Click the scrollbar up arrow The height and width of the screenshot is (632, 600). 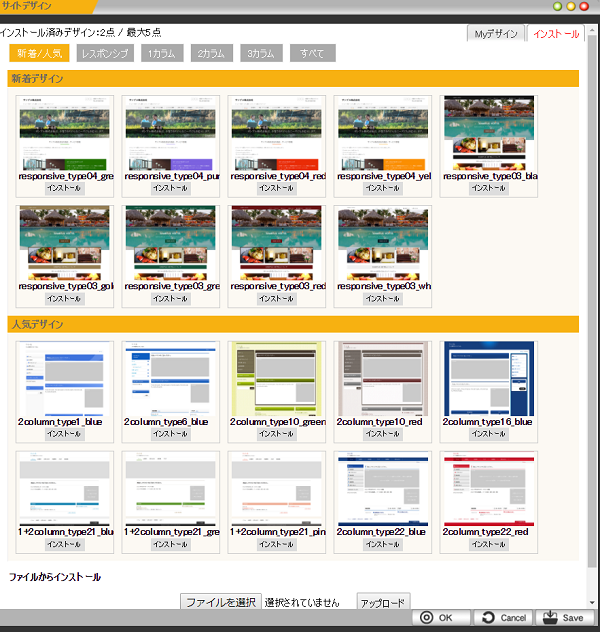pos(592,30)
